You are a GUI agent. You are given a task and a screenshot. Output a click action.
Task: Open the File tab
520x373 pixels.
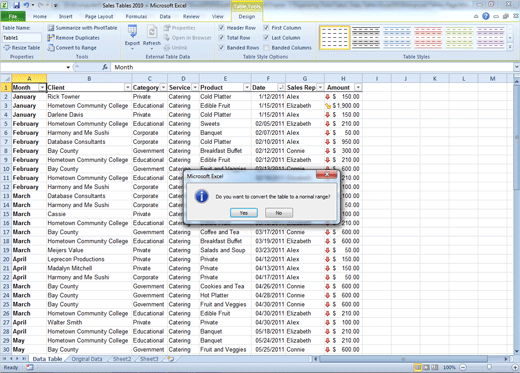13,16
